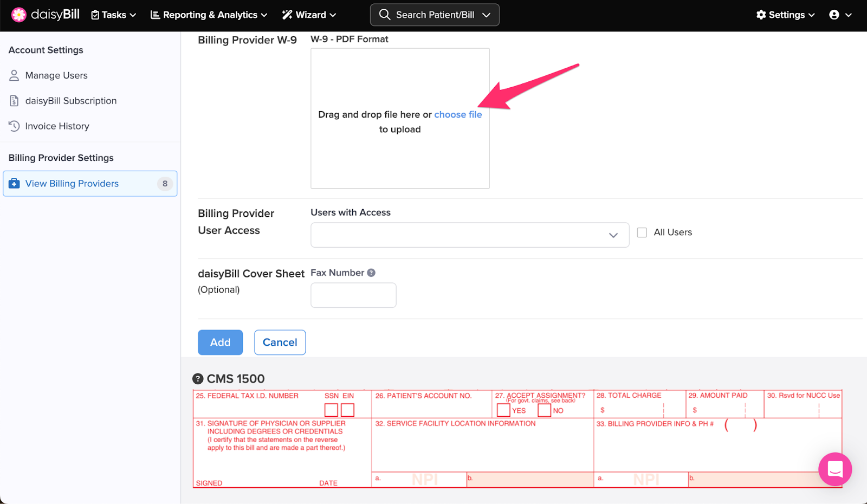Select View Billing Providers

(x=90, y=184)
